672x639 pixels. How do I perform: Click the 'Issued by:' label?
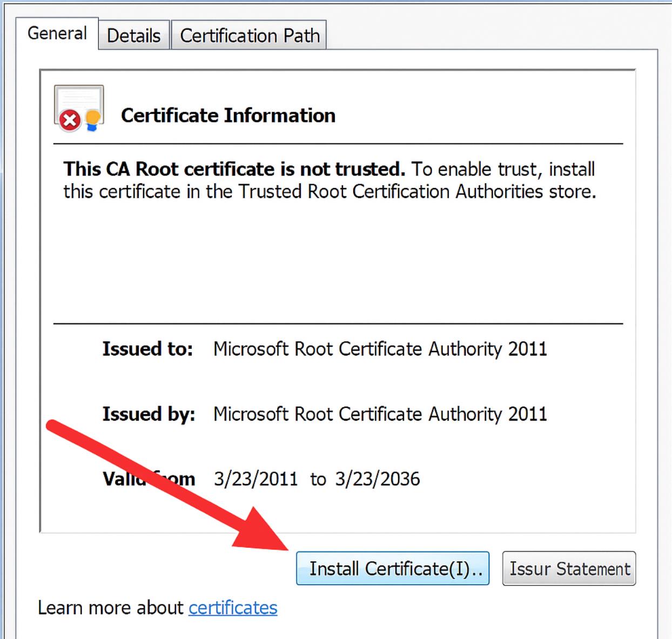coord(149,414)
